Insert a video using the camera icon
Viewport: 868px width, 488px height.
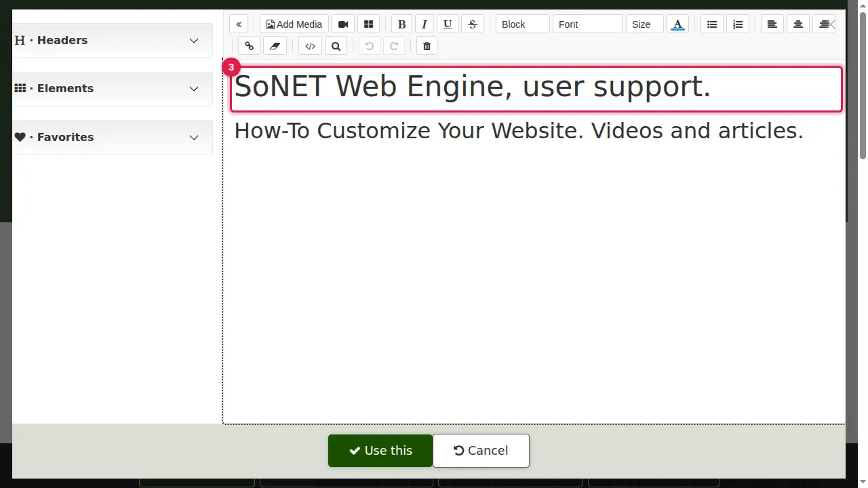(x=343, y=24)
